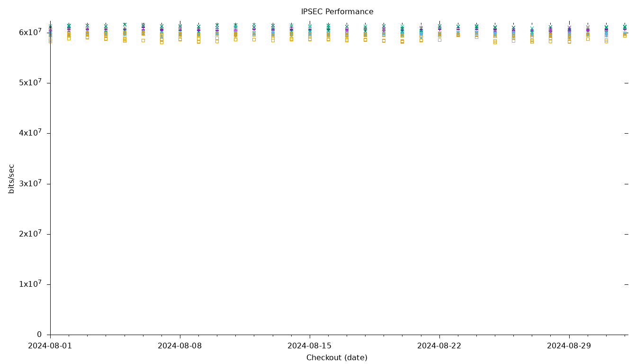Screen dimensions: 644x364
Task: Select the 2024-08-15 x-axis date label
Action: 310,346
